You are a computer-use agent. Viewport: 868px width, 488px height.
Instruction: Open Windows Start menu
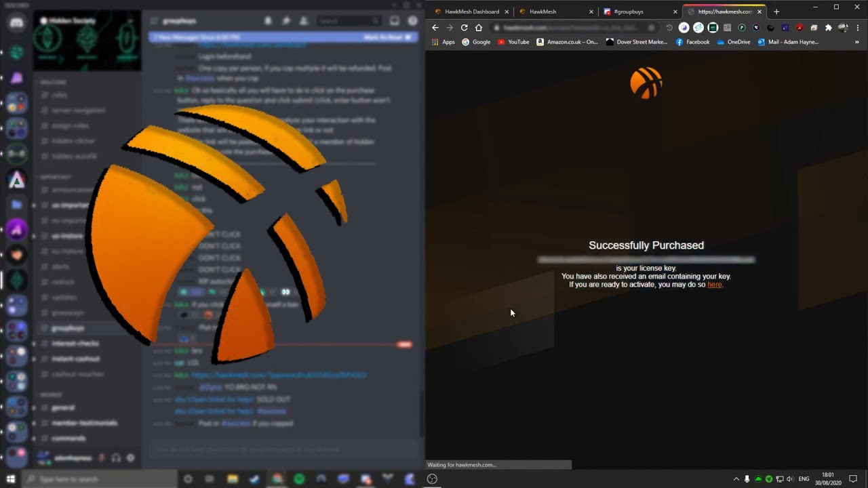coord(11,479)
